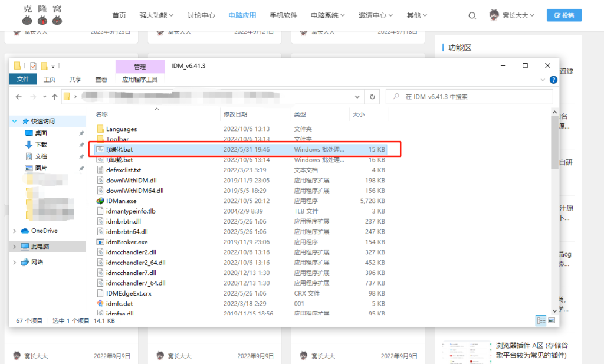
Task: Open 下载 in quick access
Action: tap(41, 145)
